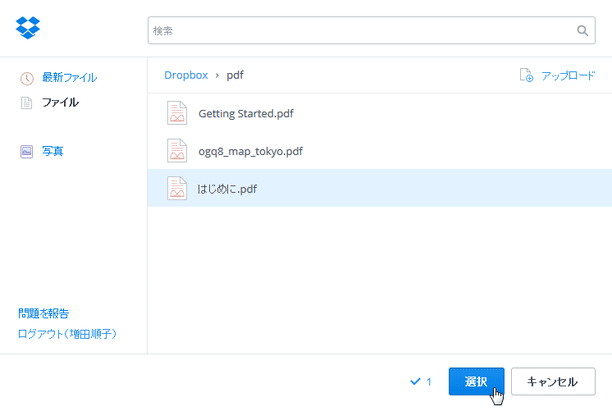Click the pdf folder breadcrumb label
The image size is (612, 411).
pyautogui.click(x=235, y=75)
